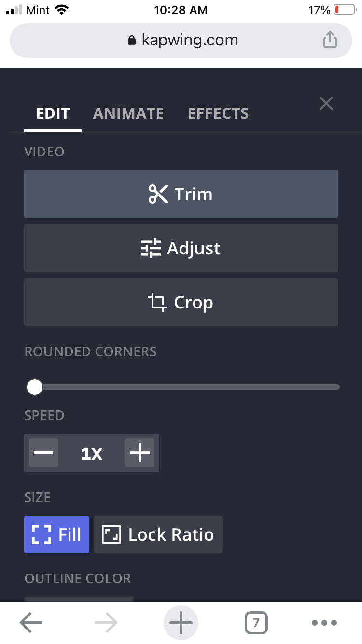Decrease video speed with minus button
The height and width of the screenshot is (644, 362).
tap(43, 453)
